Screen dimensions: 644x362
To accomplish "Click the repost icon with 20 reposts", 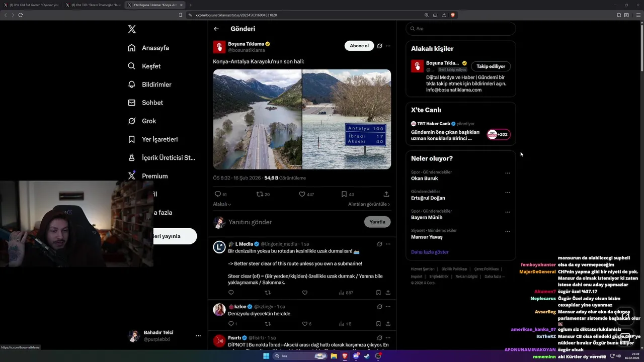I will [x=260, y=194].
